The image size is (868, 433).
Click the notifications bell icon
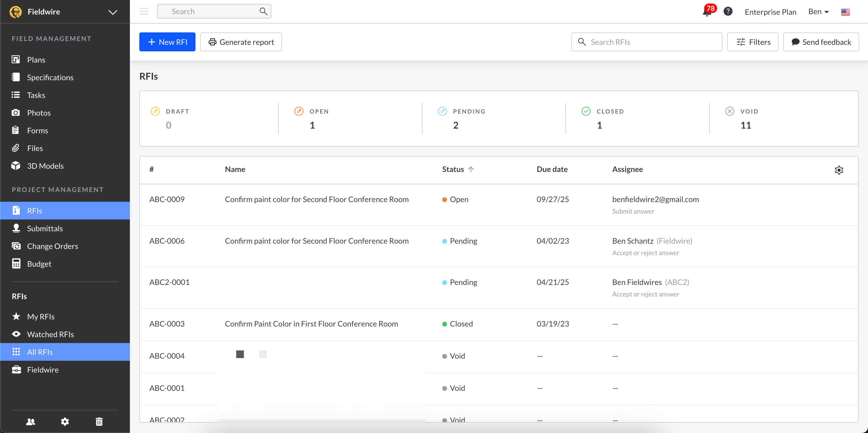point(707,12)
